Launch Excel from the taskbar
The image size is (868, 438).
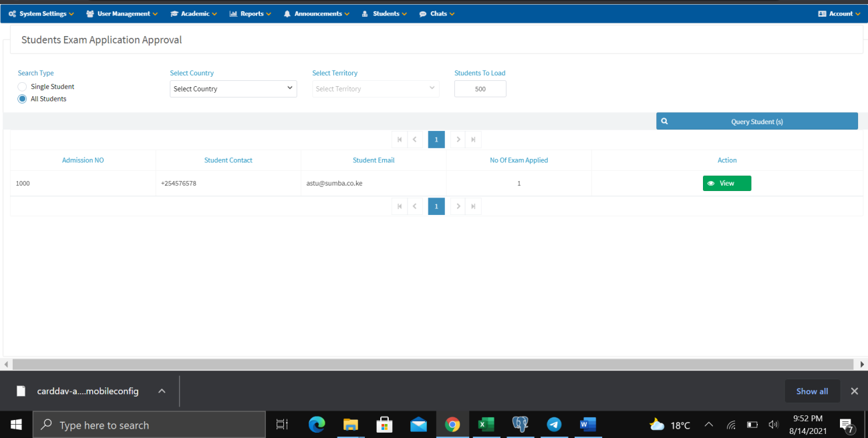click(486, 425)
